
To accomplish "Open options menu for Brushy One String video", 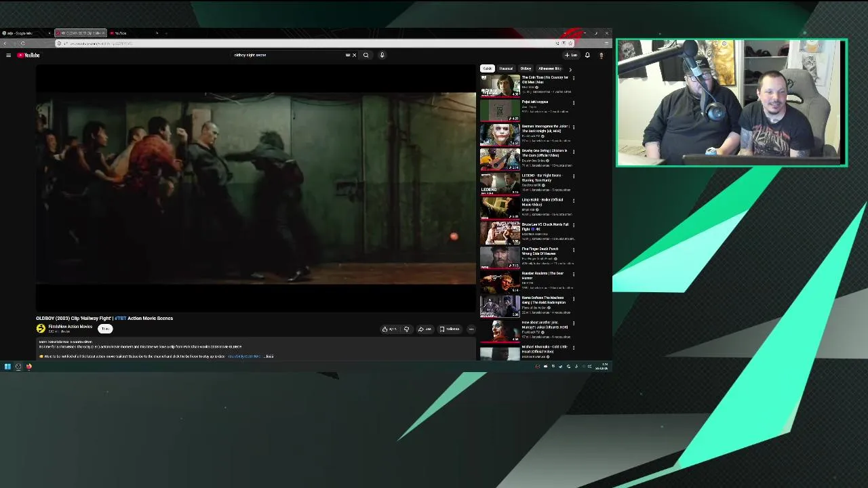I will pyautogui.click(x=574, y=151).
